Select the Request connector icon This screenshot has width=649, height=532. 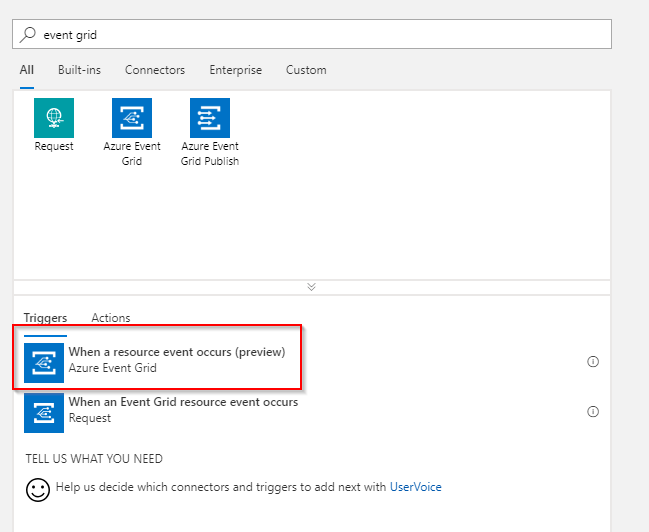[x=54, y=118]
